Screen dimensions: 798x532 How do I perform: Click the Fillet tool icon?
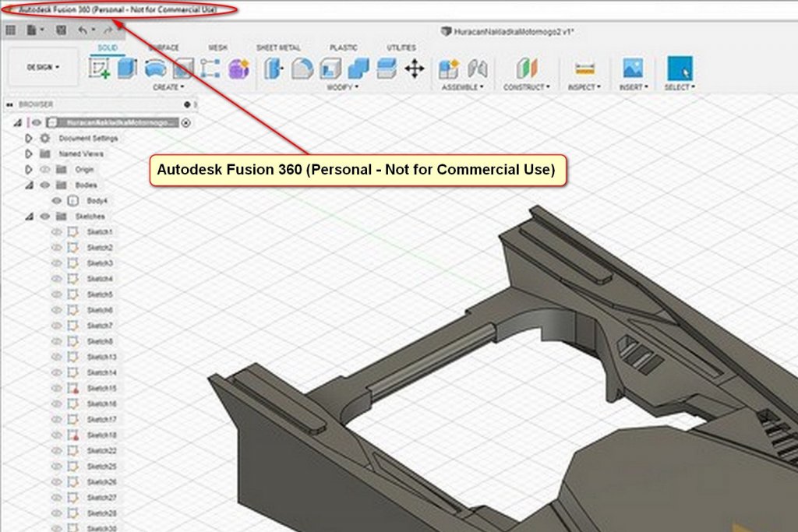(302, 69)
